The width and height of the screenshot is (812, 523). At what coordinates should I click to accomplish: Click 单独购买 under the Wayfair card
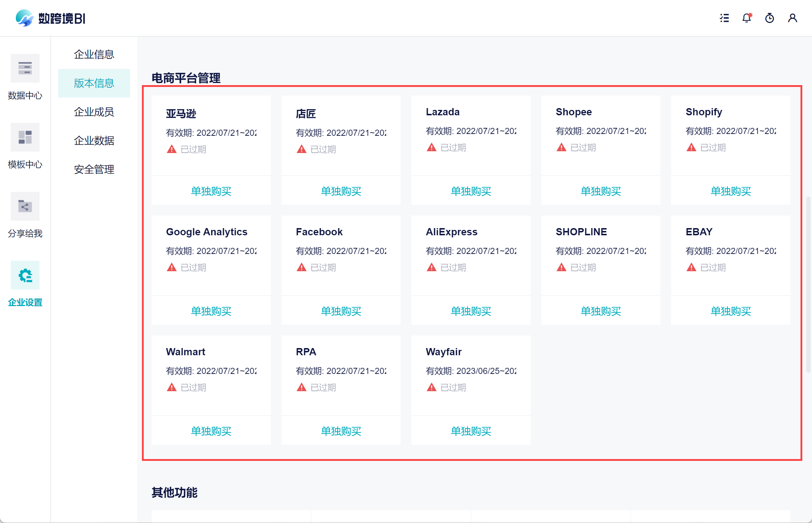(x=471, y=431)
